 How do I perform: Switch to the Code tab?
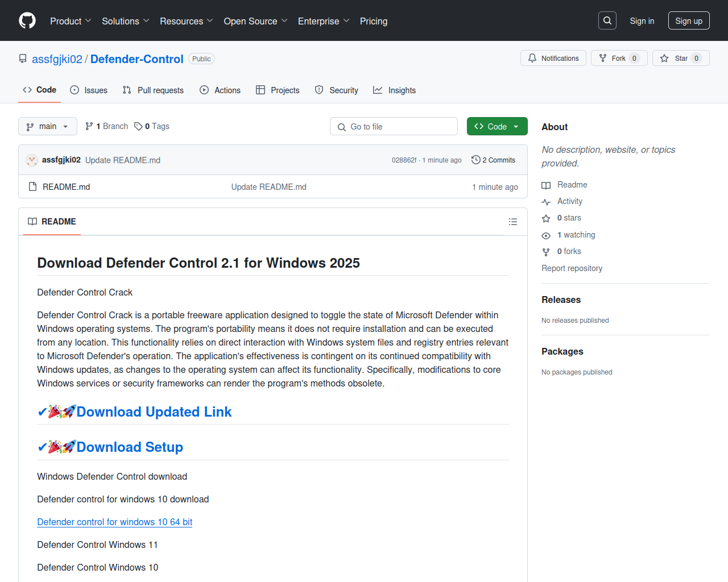40,90
